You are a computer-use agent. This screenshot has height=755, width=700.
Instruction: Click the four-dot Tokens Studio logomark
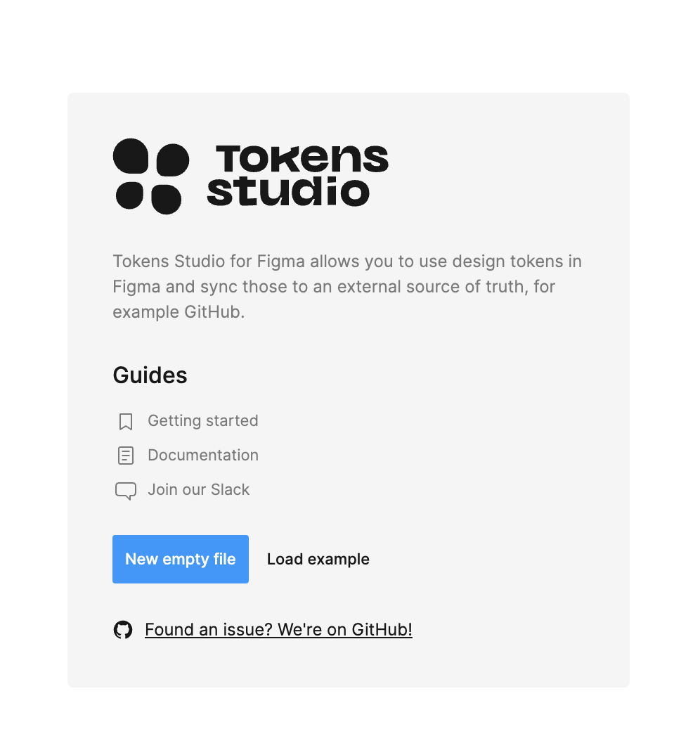pyautogui.click(x=151, y=176)
